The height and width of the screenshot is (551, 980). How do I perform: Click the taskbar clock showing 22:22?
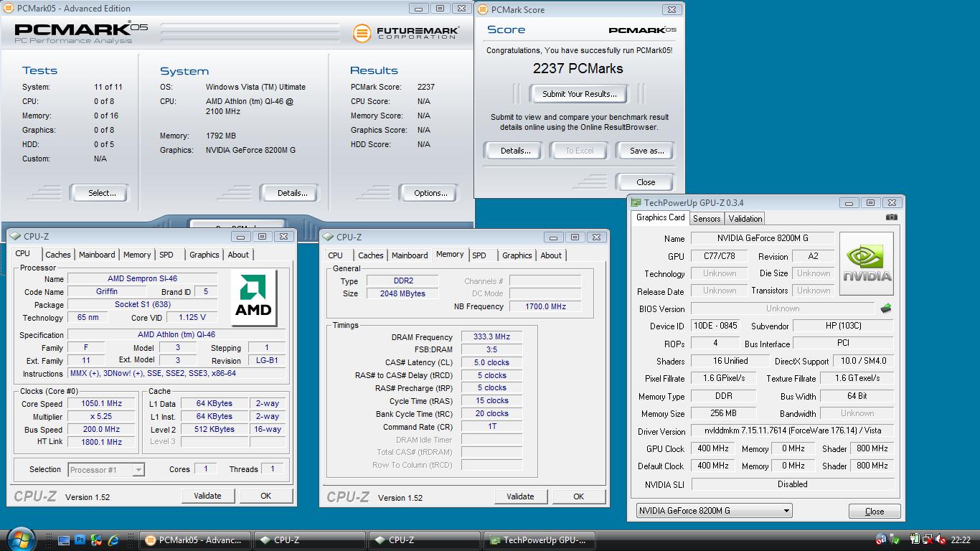(961, 540)
